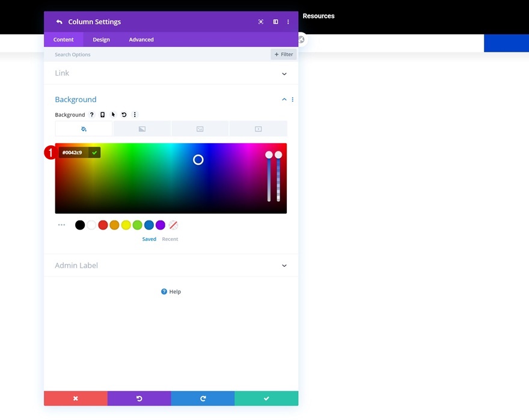Image resolution: width=529 pixels, height=420 pixels.
Task: Activate hover options for Background
Action: click(113, 114)
